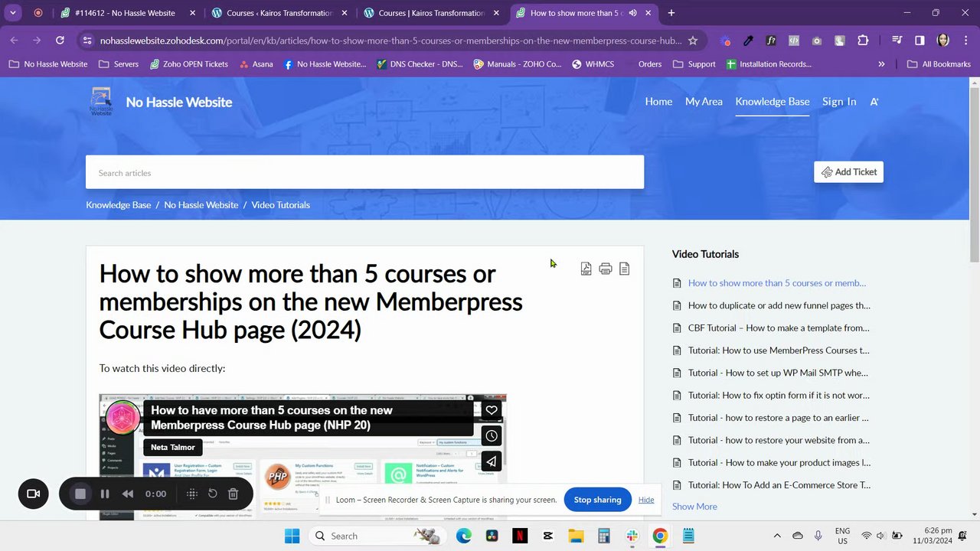
Task: Open the Loom drag-grid handle
Action: [192, 494]
